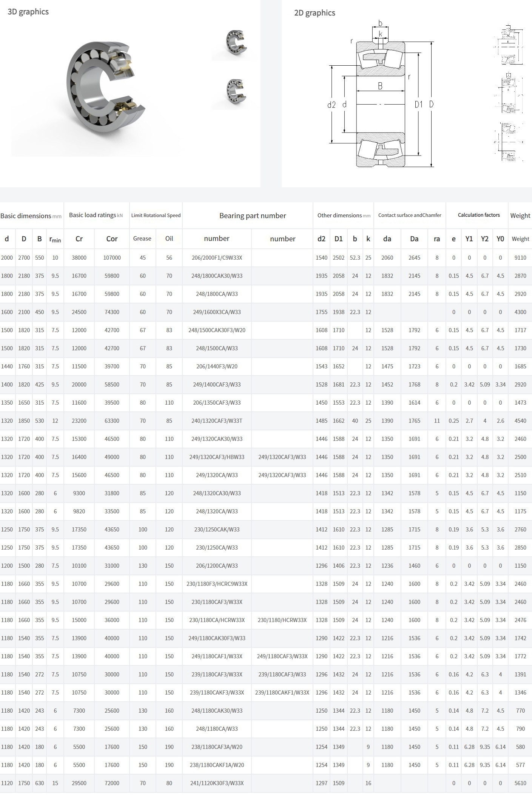532x801 pixels.
Task: Open alternate number 239/1180CAKF1/W33X
Action: click(x=282, y=693)
